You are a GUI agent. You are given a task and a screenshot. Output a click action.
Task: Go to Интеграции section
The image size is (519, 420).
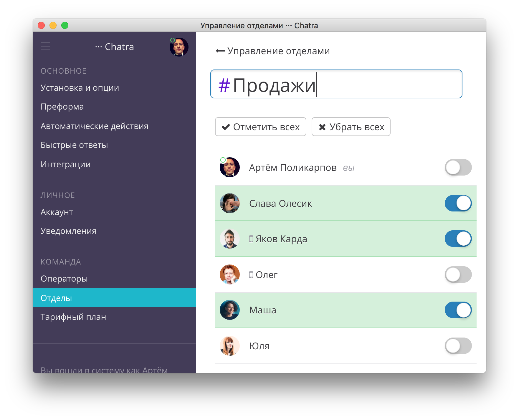pos(66,164)
